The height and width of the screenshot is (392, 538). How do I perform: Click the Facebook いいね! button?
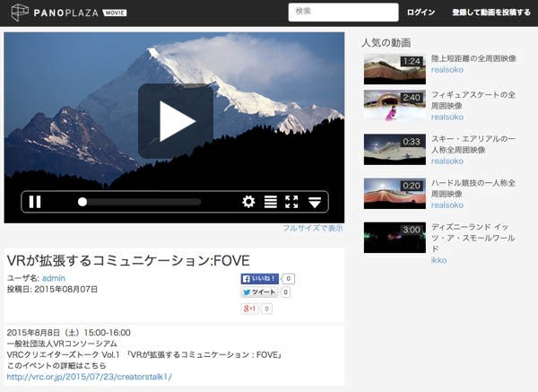260,279
